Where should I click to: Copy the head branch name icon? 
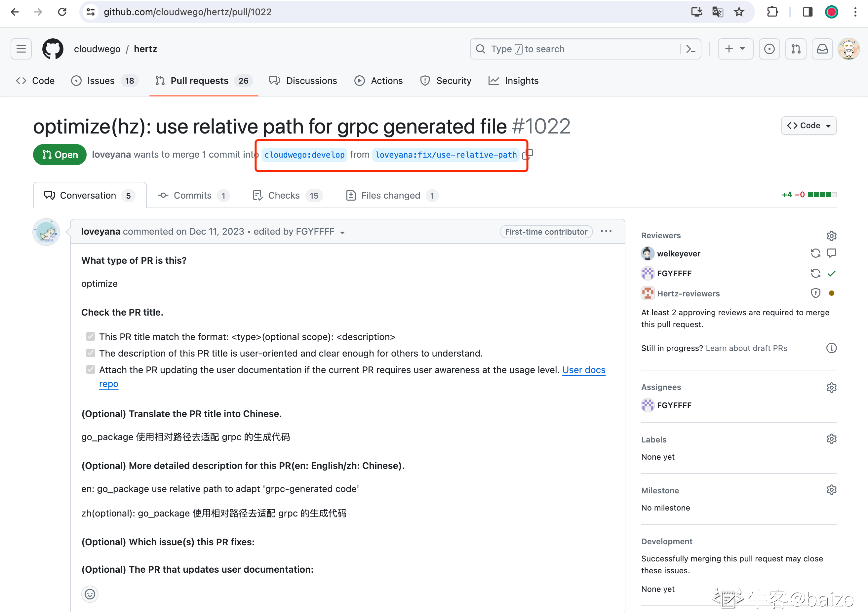tap(528, 154)
